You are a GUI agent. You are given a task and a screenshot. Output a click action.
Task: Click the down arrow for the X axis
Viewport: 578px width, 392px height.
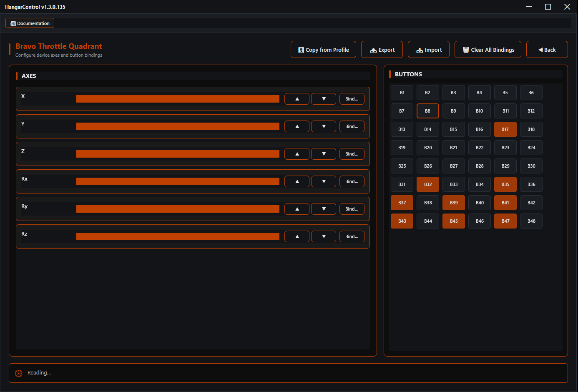[323, 98]
